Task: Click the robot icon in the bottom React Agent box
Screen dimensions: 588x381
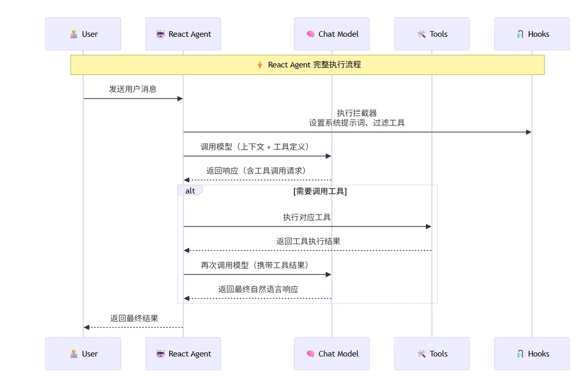Action: click(161, 354)
